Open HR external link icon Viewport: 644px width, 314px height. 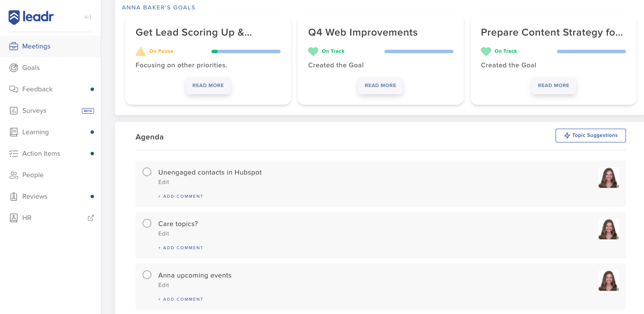91,218
